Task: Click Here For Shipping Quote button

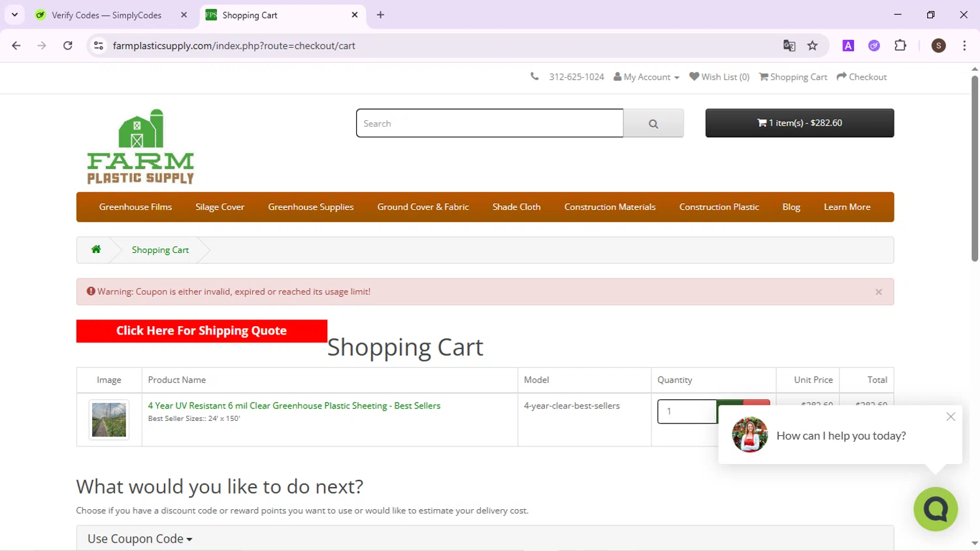Action: point(202,331)
